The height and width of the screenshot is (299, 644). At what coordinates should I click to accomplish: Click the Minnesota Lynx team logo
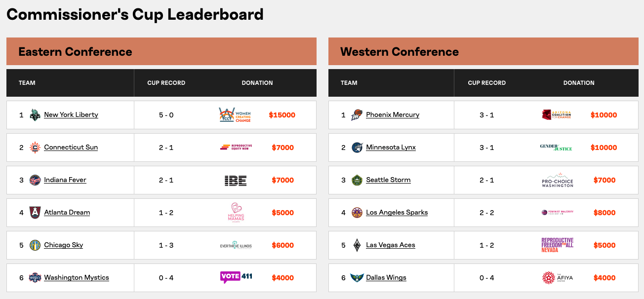click(x=357, y=148)
